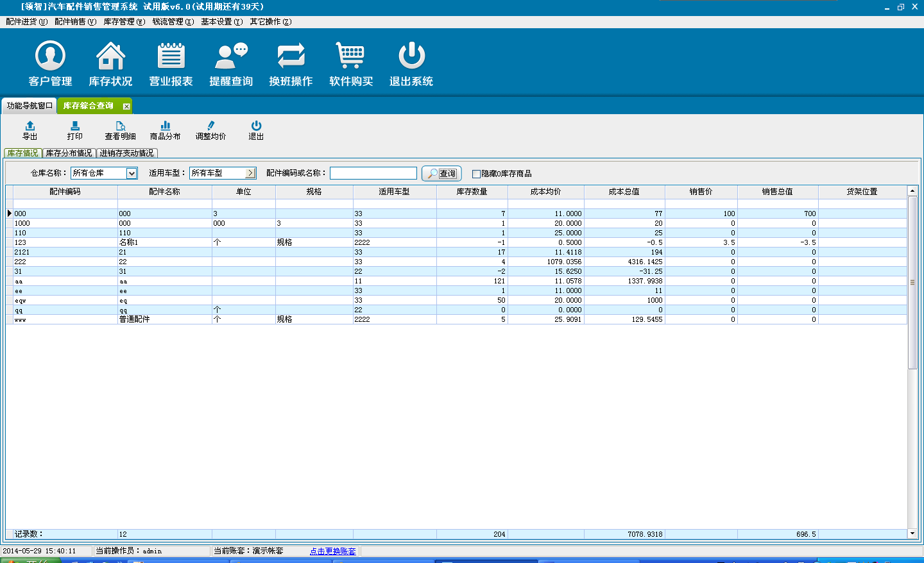The image size is (924, 563).
Task: Expand the 适用车型 vehicle model dropdown
Action: (250, 173)
